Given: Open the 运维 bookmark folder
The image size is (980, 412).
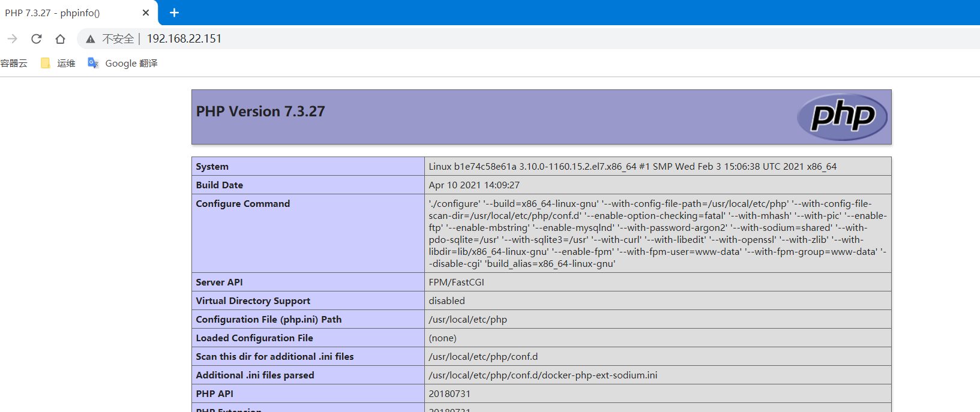Looking at the screenshot, I should click(58, 63).
